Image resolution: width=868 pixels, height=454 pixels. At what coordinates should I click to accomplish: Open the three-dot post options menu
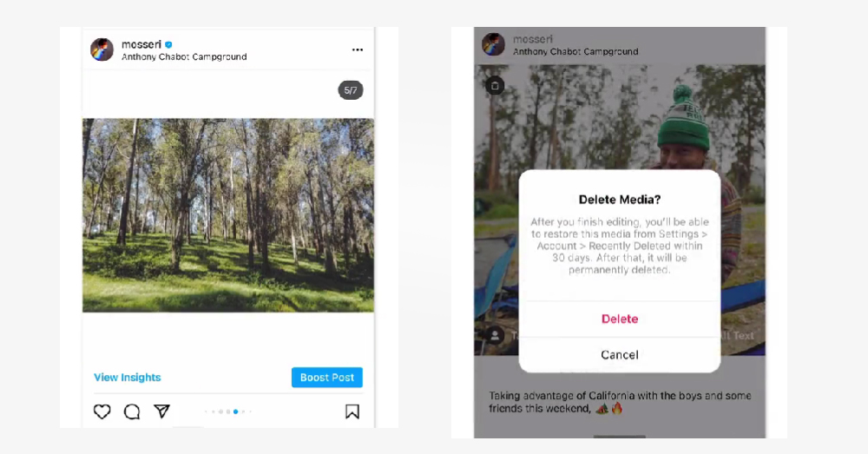click(358, 49)
